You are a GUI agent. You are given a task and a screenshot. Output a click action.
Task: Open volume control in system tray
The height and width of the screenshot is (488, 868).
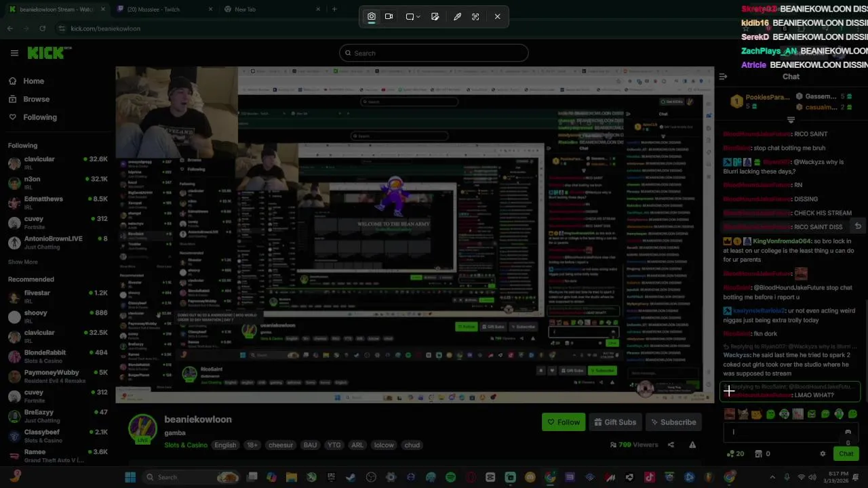[813, 477]
